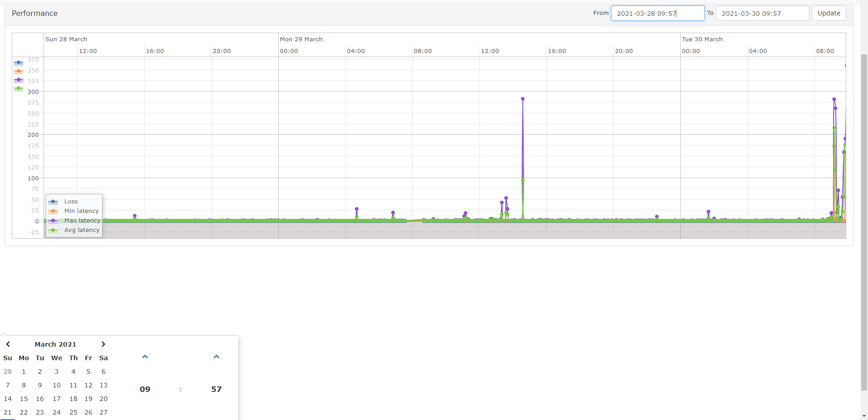This screenshot has height=420, width=868.
Task: Pick March 10 from the calendar grid
Action: pyautogui.click(x=56, y=385)
